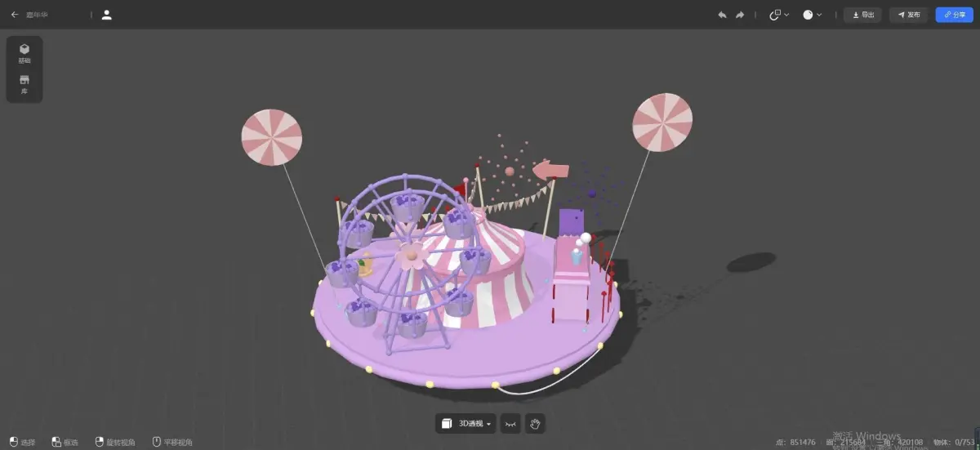
Task: Click the white sphere material swatch
Action: click(x=808, y=15)
